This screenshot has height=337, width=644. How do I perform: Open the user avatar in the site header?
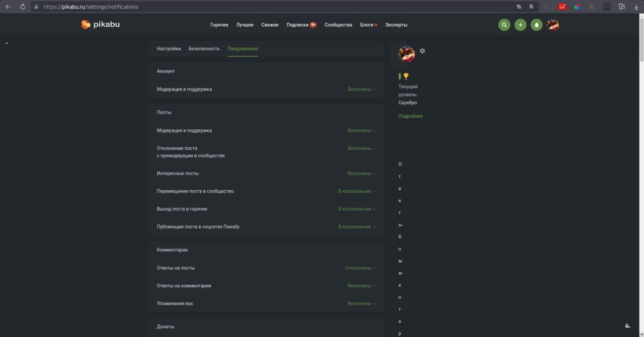[553, 25]
